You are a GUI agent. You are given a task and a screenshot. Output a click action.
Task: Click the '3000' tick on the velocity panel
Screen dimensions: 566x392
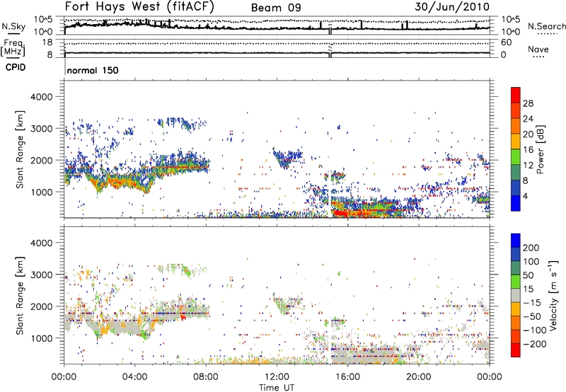pos(41,275)
